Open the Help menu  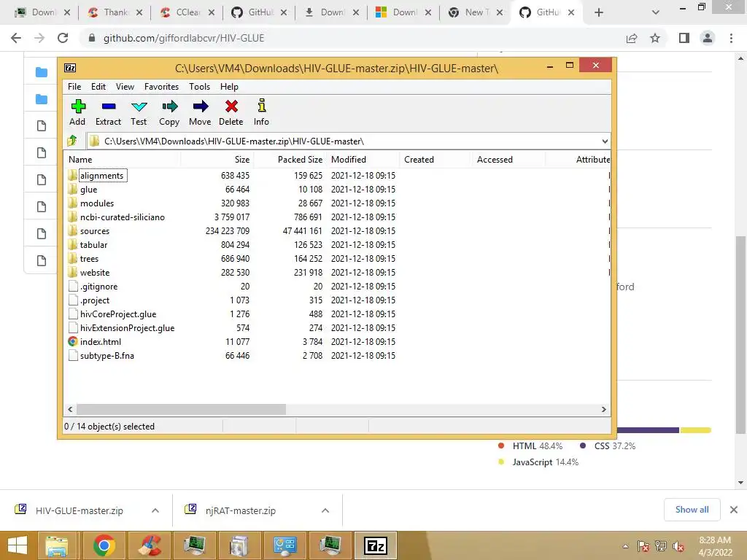pyautogui.click(x=229, y=87)
